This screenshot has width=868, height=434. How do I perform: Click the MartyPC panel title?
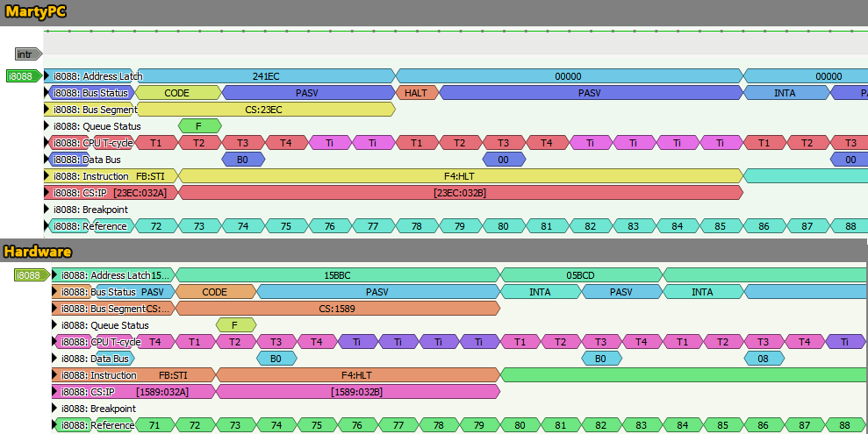[35, 11]
